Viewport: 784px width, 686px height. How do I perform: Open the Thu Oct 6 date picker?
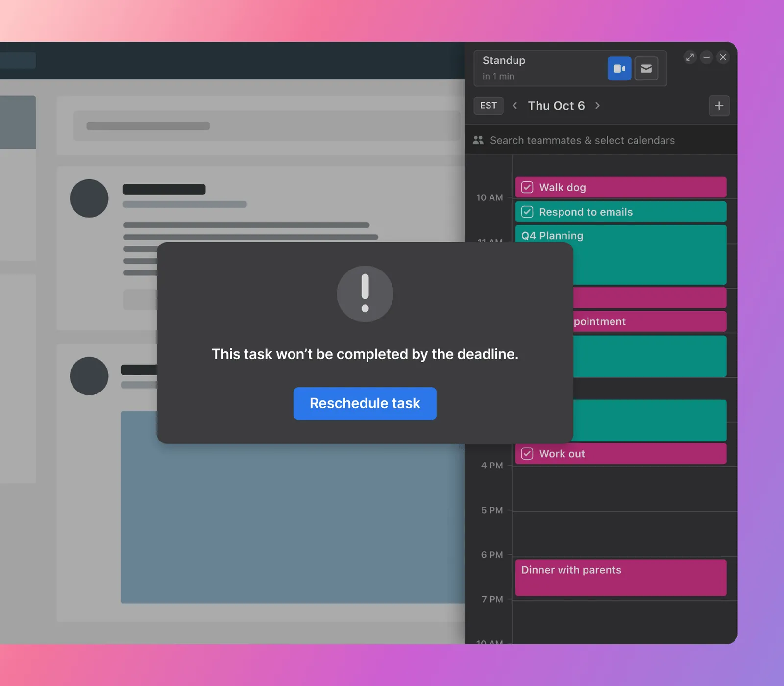click(556, 106)
